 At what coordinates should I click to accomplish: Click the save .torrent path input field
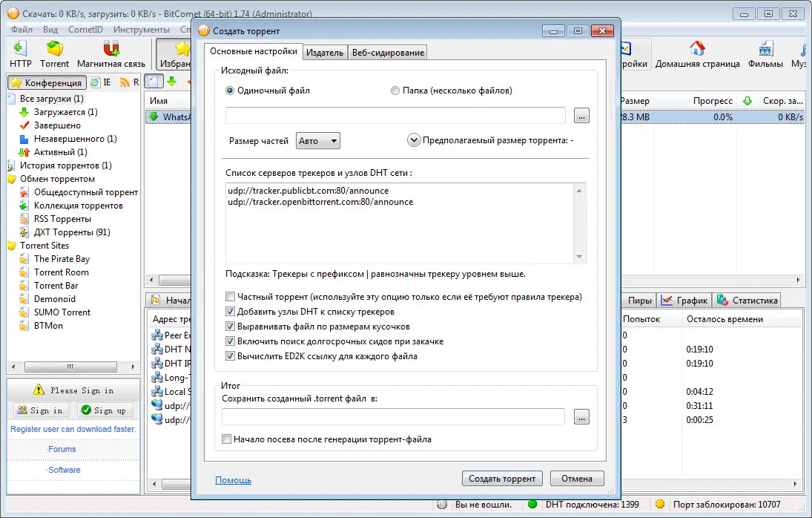(393, 417)
